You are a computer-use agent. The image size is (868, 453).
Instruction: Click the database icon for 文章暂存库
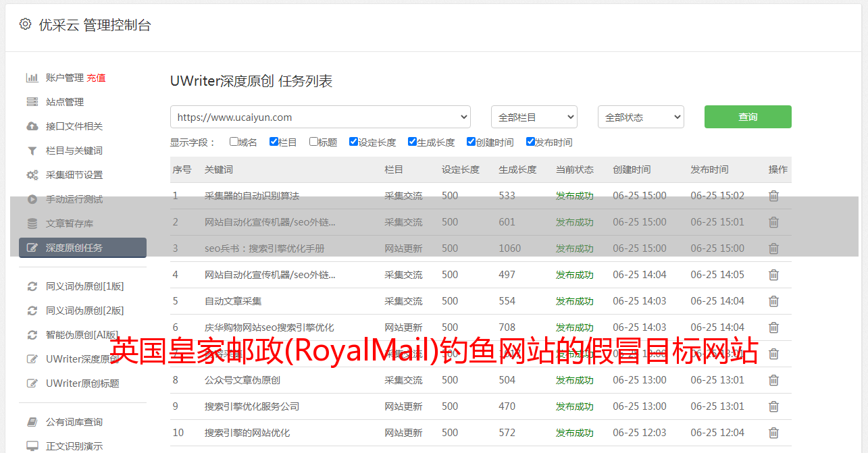32,223
